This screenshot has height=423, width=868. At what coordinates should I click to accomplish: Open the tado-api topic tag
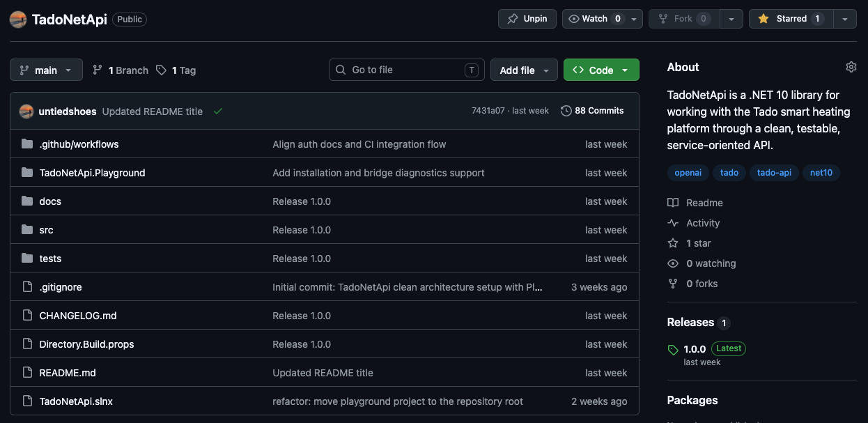click(773, 172)
